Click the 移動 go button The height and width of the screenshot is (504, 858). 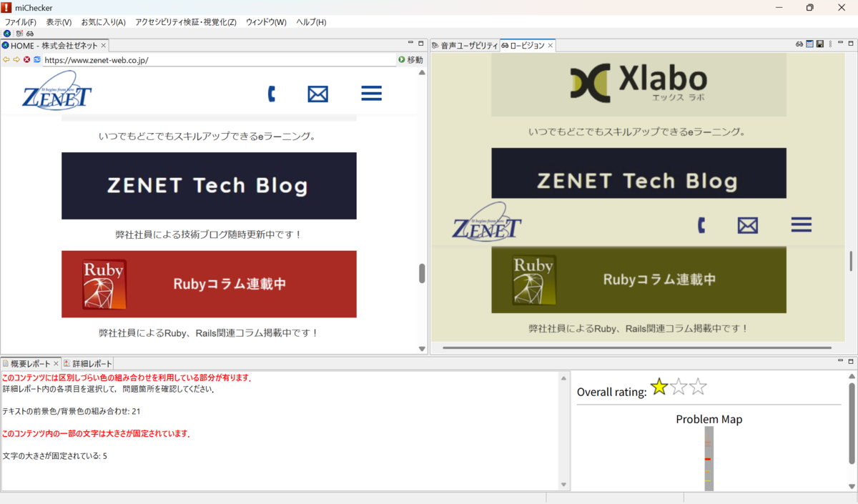click(x=410, y=60)
